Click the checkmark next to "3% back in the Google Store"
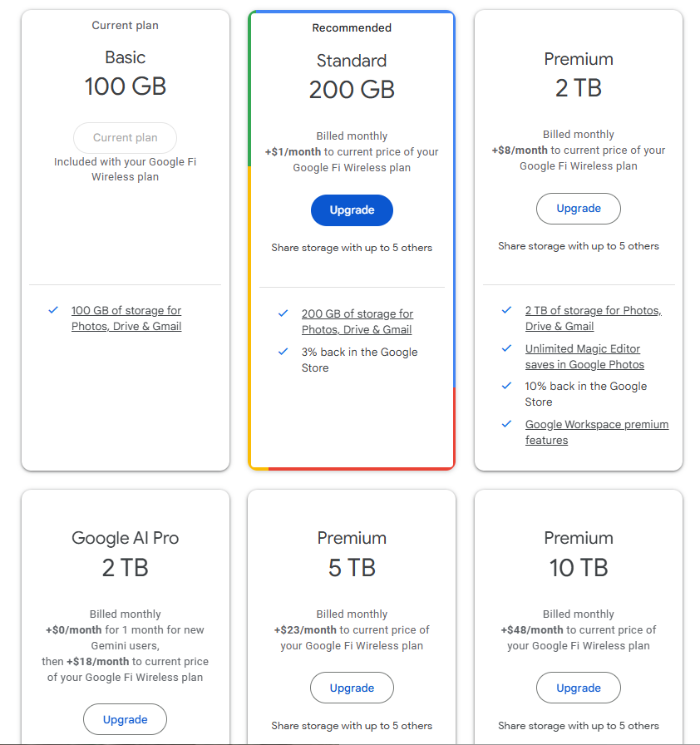The width and height of the screenshot is (700, 745). pos(283,353)
